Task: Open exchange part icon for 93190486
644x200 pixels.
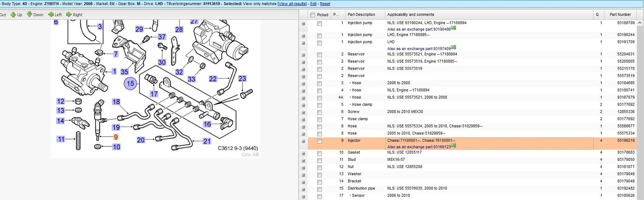Action: 453,28
